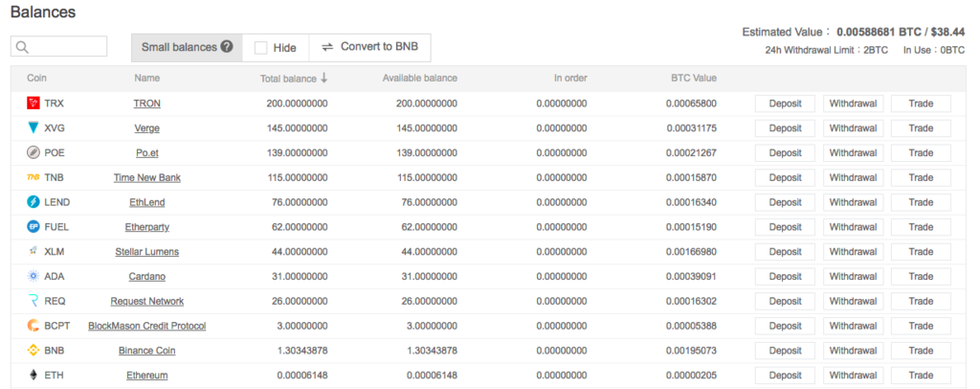Click the Coin column header
This screenshot has height=389, width=980.
[37, 79]
